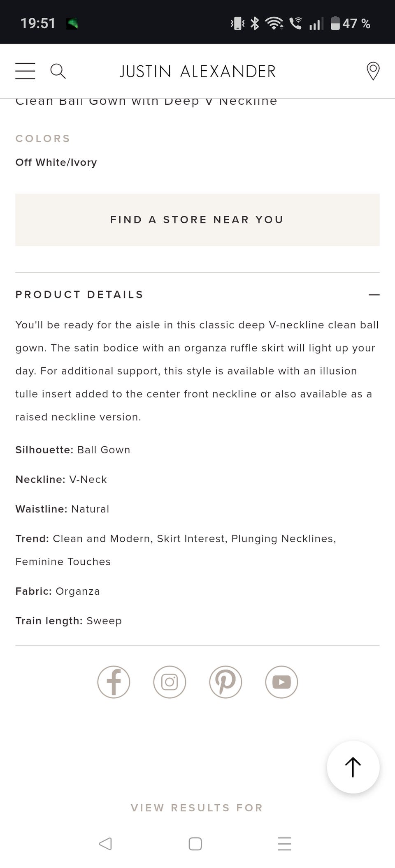Open the store locator pin icon
Screen dimensions: 395x868
pos(373,71)
